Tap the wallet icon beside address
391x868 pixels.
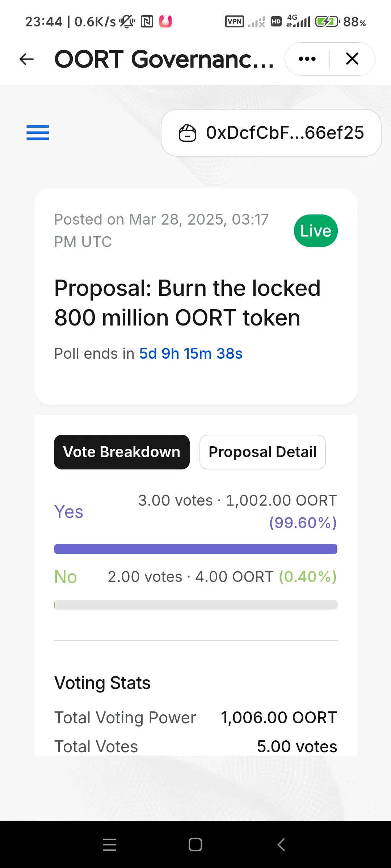[x=188, y=133]
